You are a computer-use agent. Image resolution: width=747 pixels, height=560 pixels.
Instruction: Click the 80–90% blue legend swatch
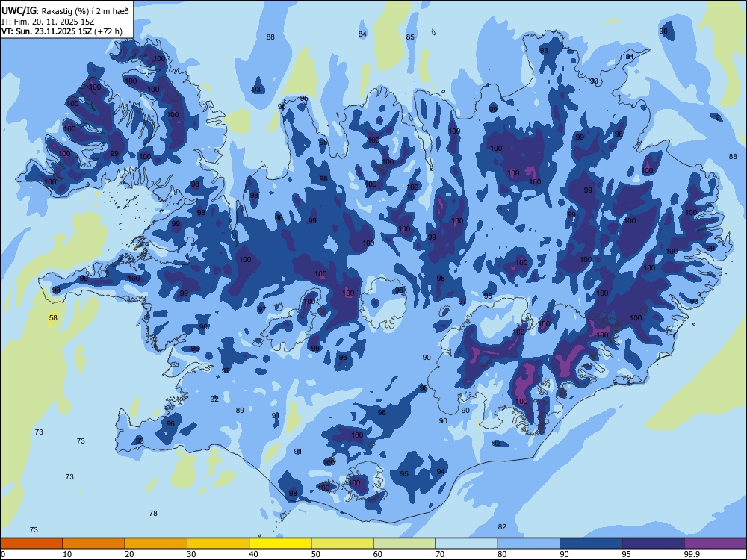529,544
